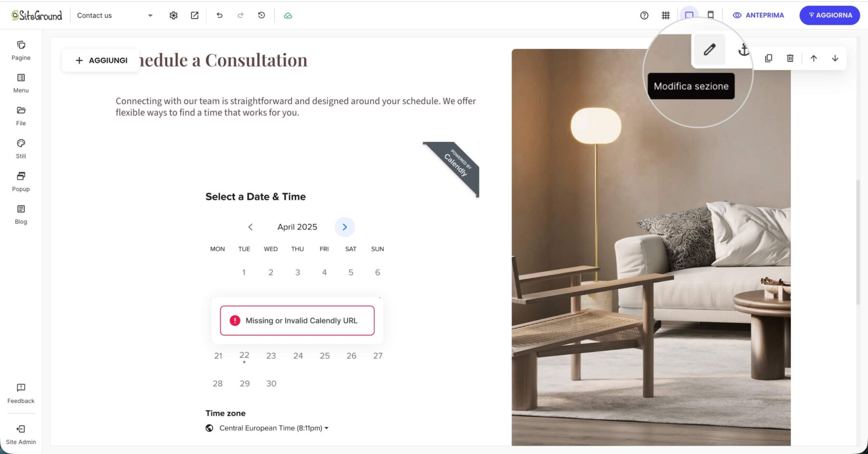Add anchor to the section
Image resolution: width=868 pixels, height=454 pixels.
(744, 50)
